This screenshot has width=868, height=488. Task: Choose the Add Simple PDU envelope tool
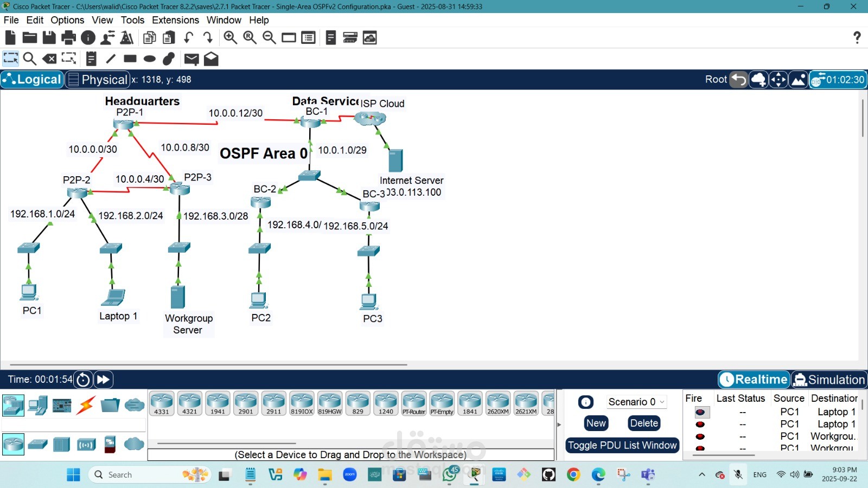[x=190, y=59]
